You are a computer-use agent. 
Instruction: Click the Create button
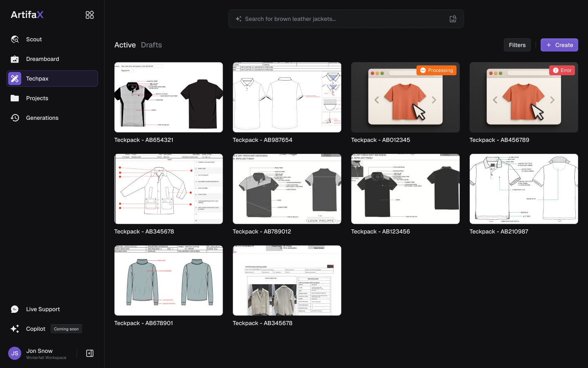click(559, 45)
